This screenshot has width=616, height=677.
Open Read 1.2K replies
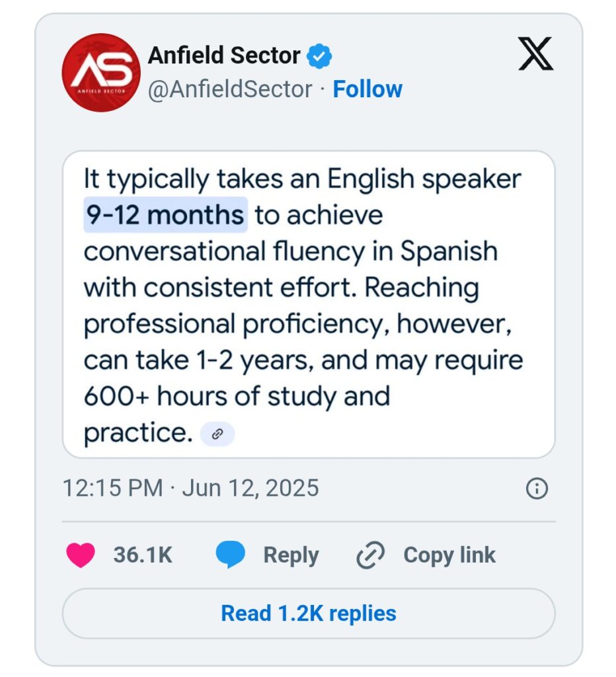308,613
